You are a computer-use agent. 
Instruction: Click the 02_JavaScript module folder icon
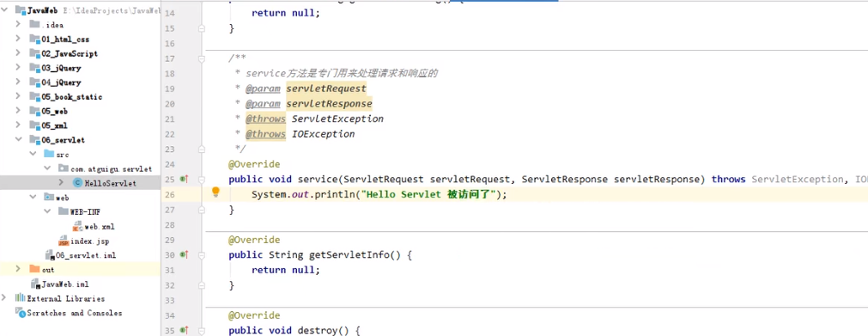pyautogui.click(x=35, y=53)
